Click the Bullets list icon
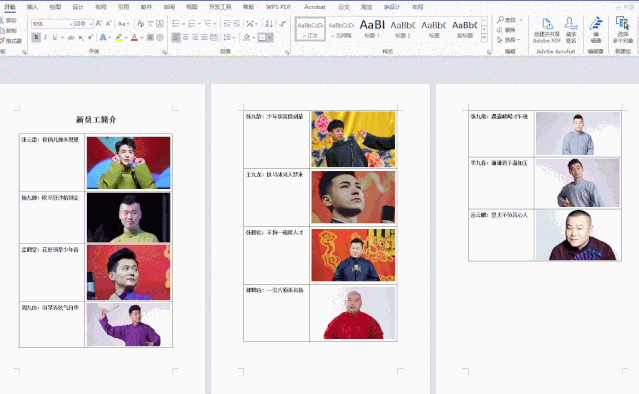 [x=176, y=24]
